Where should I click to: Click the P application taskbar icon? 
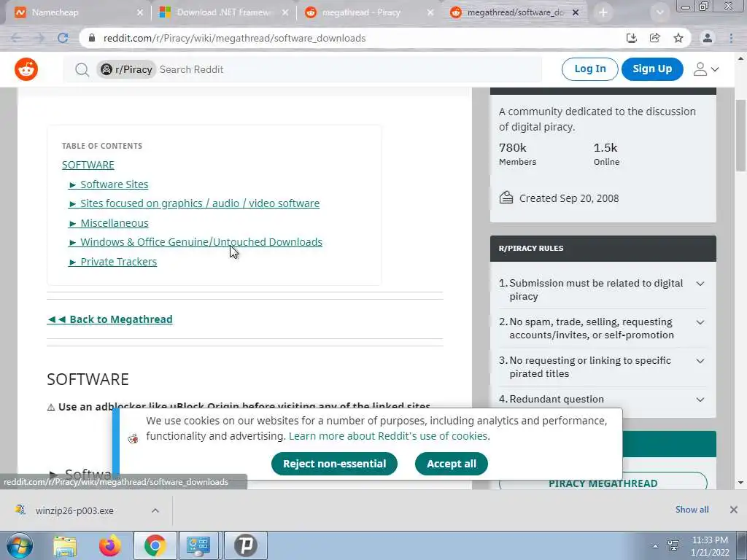click(x=245, y=545)
